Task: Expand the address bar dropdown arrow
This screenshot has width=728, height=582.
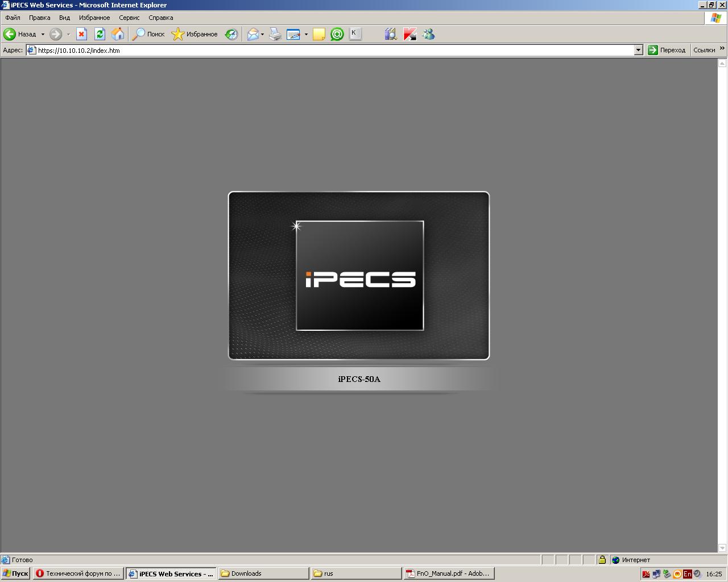Action: pos(638,50)
